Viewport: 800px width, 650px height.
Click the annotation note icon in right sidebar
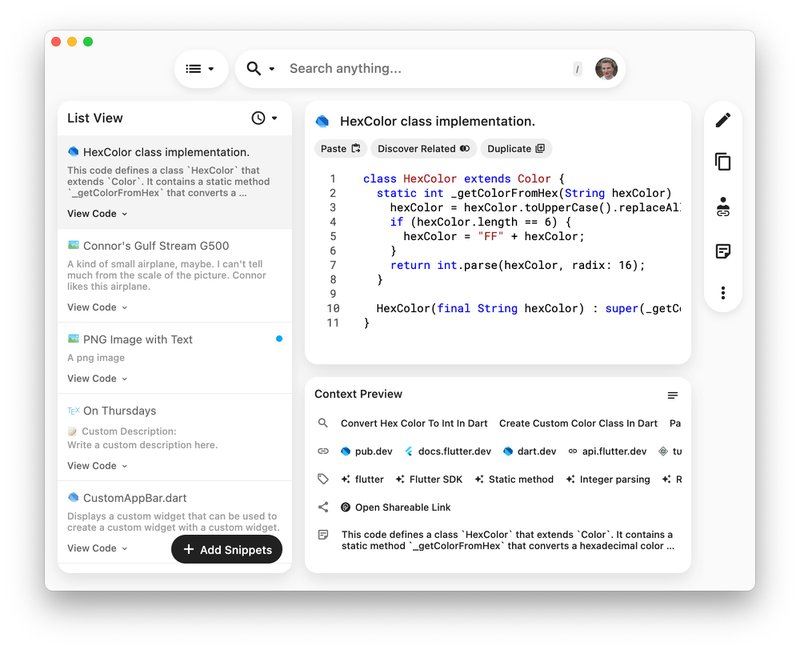[x=724, y=252]
